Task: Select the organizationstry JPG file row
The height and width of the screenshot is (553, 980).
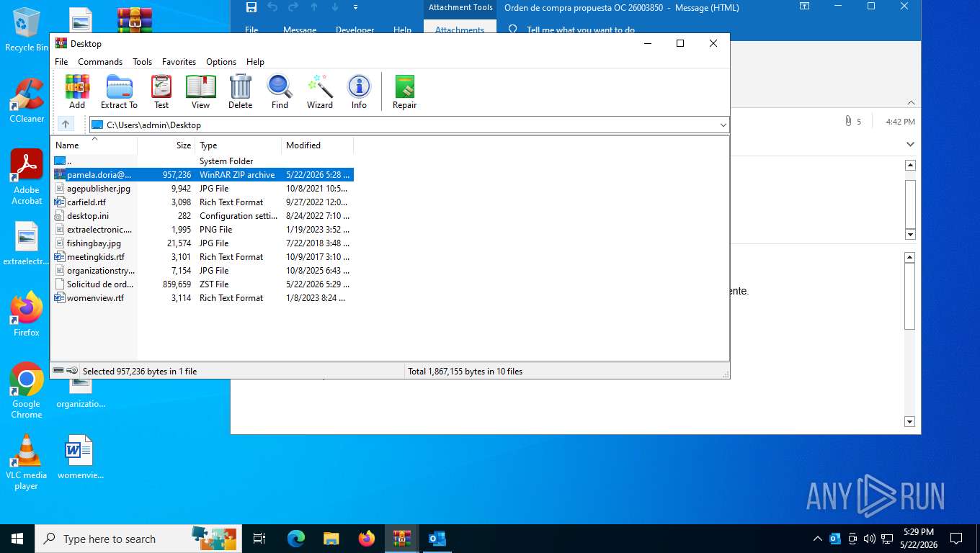Action: tap(202, 271)
